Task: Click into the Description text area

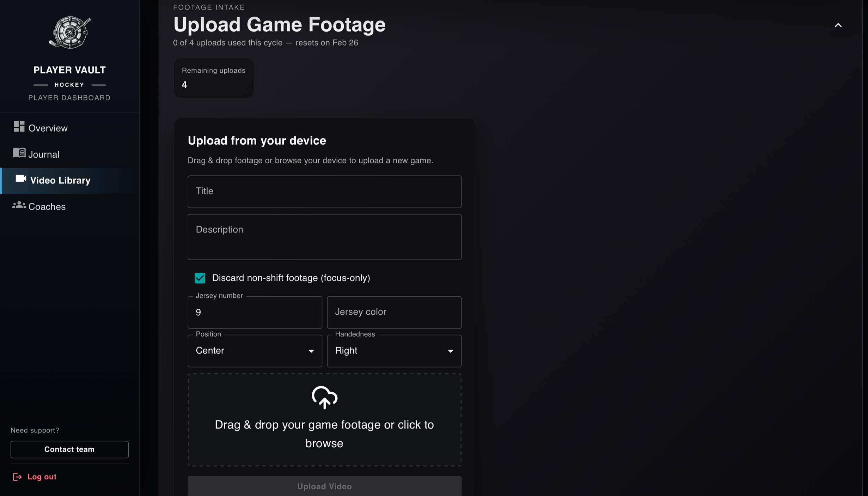Action: coord(324,237)
